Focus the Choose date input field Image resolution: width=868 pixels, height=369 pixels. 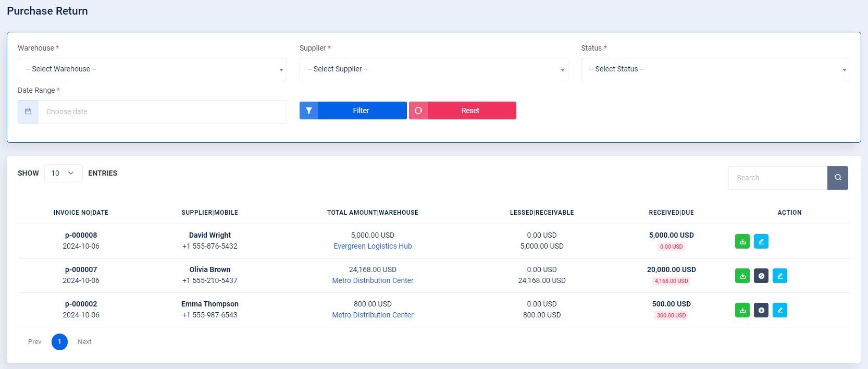click(x=162, y=112)
